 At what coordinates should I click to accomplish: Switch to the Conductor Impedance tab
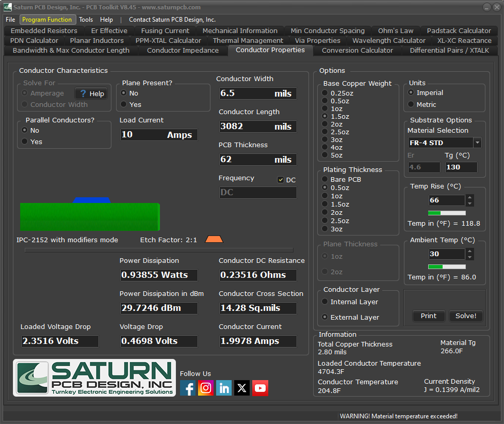click(x=183, y=51)
